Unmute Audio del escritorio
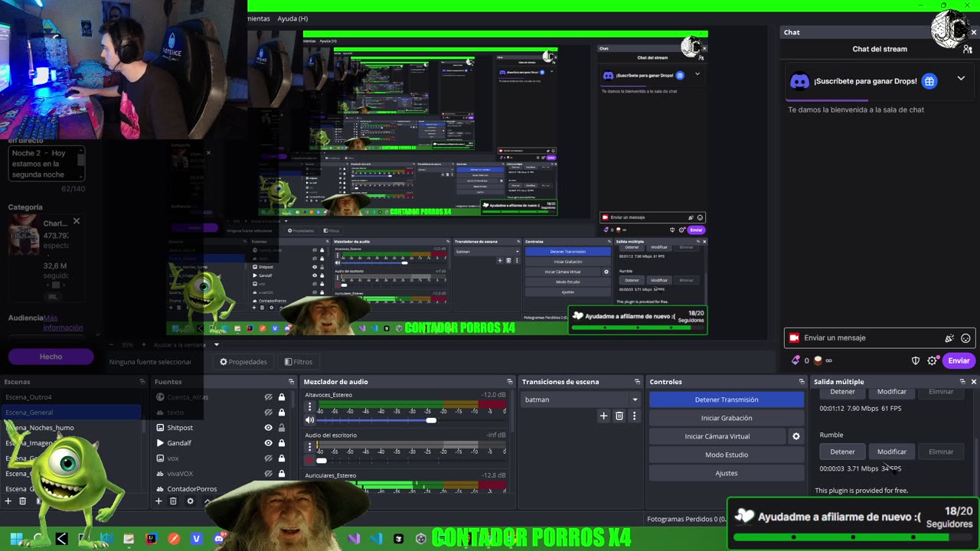The image size is (980, 551). (x=310, y=461)
